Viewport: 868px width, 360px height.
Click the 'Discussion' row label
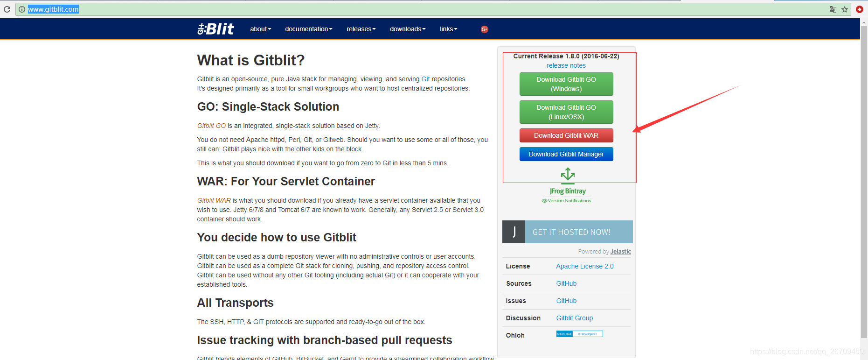click(x=523, y=318)
